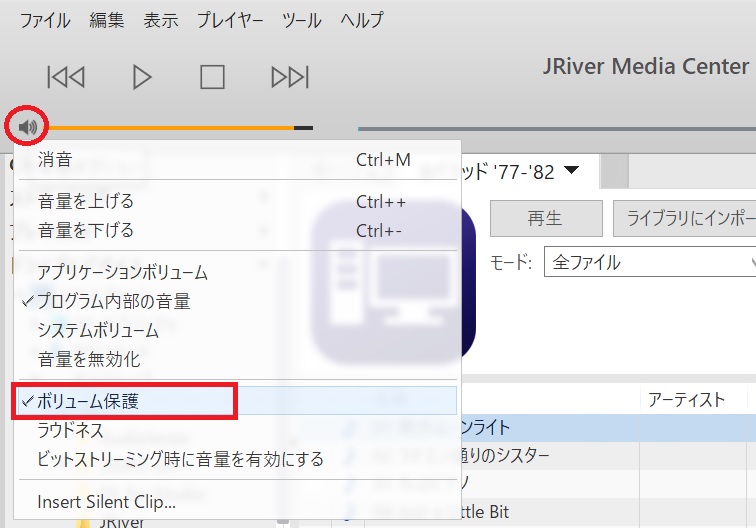Select システムボリューム mode
This screenshot has height=528, width=756.
(x=237, y=330)
